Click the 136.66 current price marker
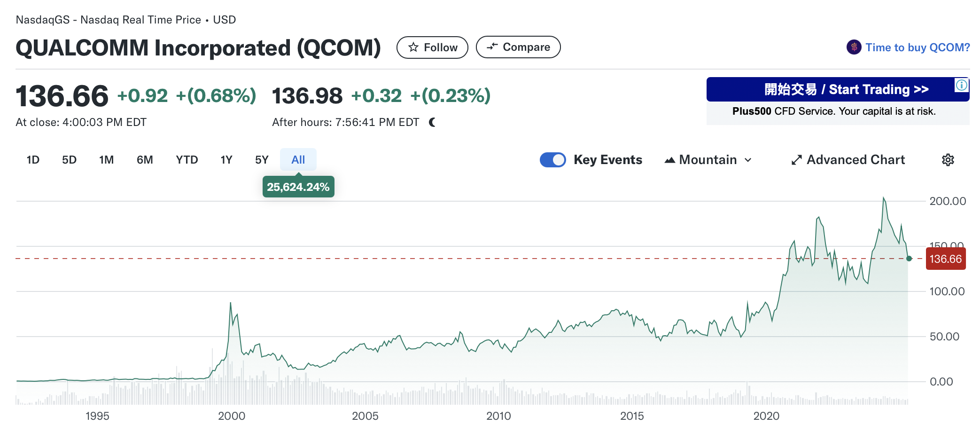 945,259
